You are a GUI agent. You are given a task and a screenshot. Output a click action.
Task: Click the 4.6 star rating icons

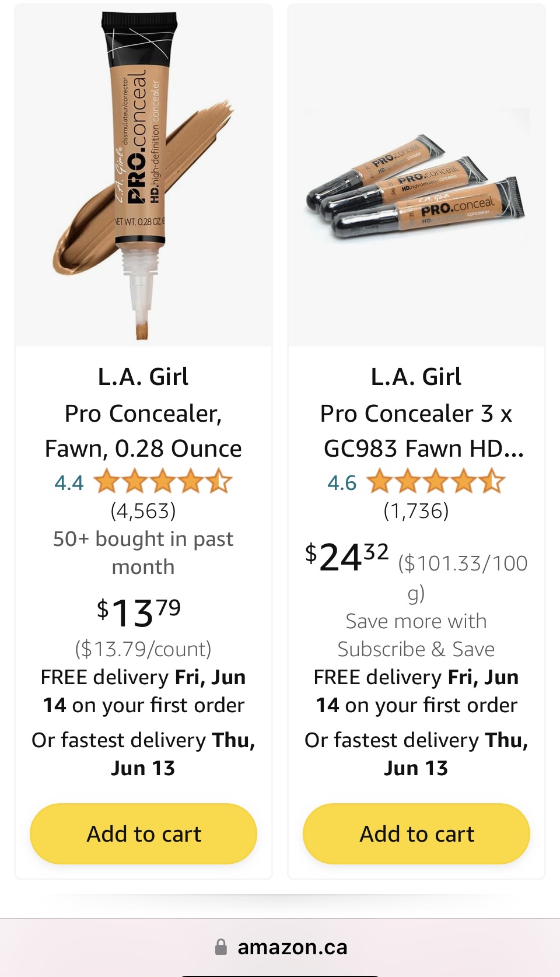pos(436,482)
